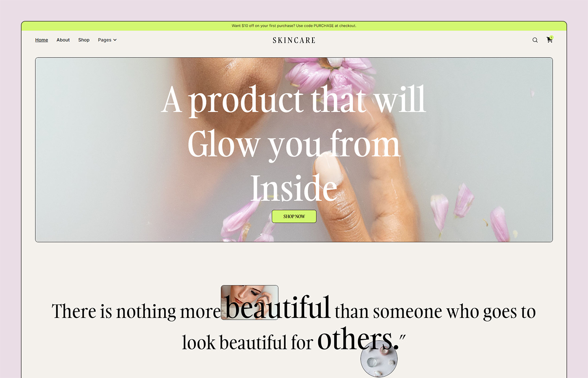This screenshot has height=378, width=588.
Task: Click the green cart count badge
Action: [x=551, y=37]
